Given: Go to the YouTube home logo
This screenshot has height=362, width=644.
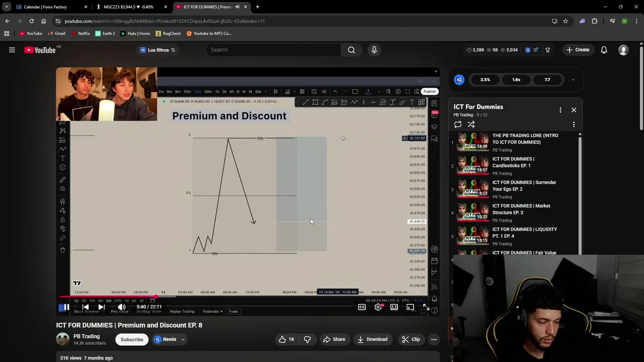Looking at the screenshot, I should (40, 50).
